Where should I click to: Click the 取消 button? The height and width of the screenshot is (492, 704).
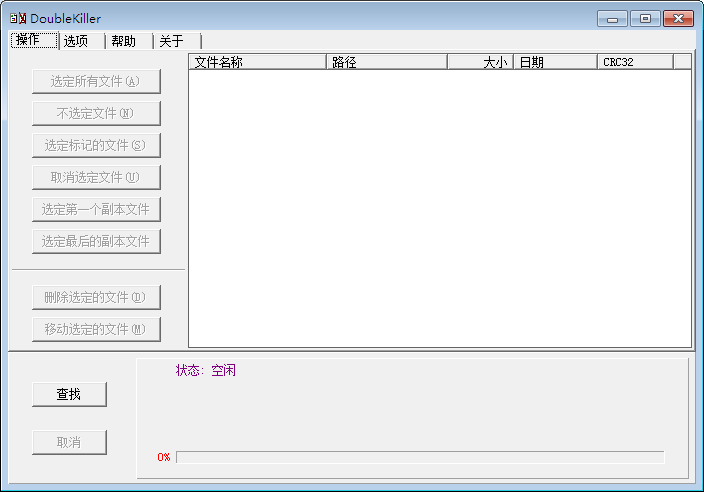(69, 442)
